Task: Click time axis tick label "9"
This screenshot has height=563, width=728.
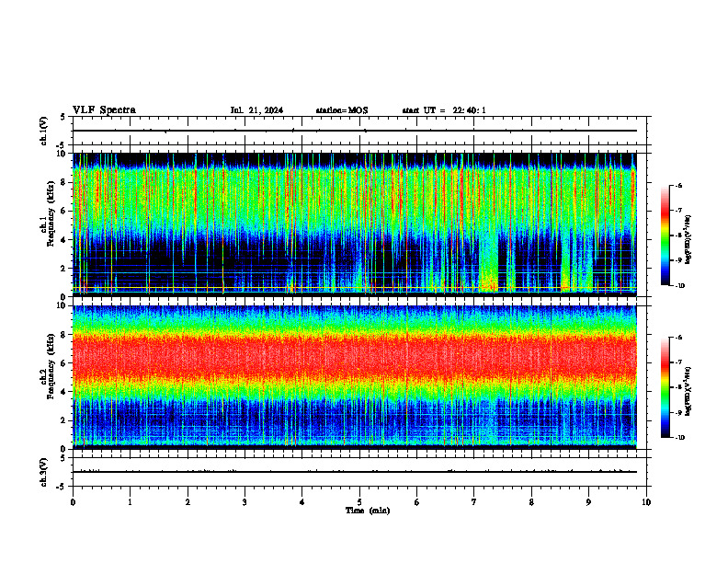Action: (x=588, y=502)
